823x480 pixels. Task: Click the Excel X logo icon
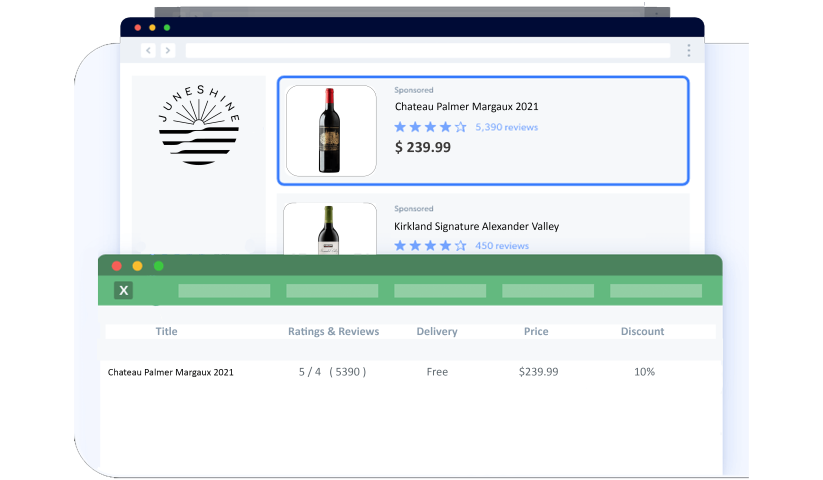(123, 290)
